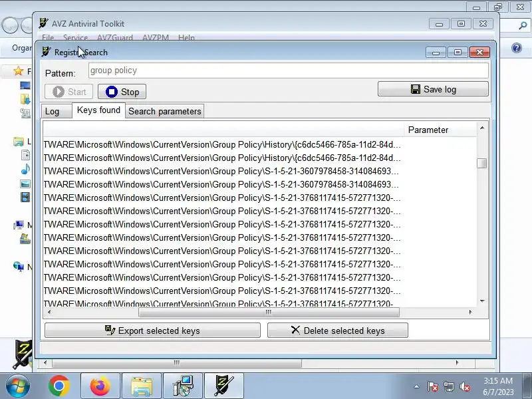
Task: Click the floppy disk icon on Save log
Action: [415, 89]
